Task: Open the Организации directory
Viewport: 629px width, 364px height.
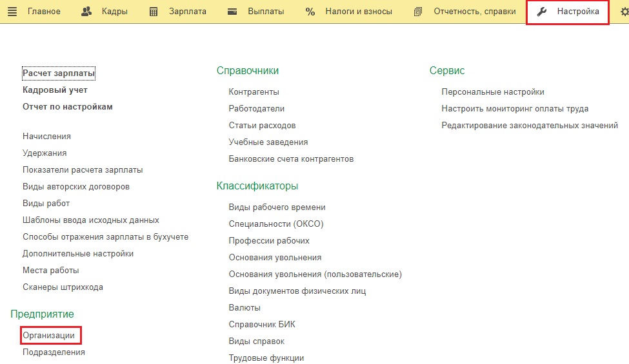Action: pos(48,336)
